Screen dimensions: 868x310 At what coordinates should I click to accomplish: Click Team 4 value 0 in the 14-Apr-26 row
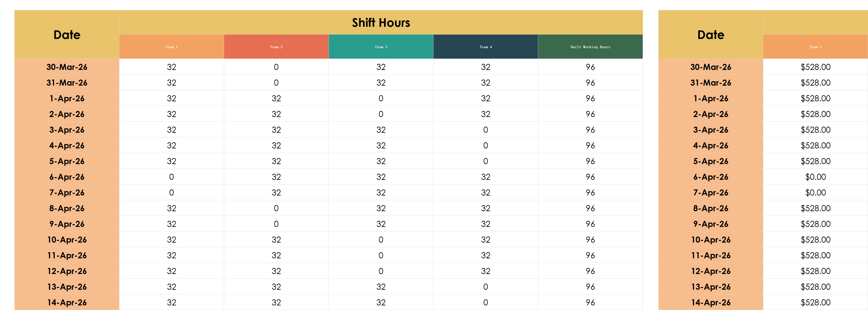486,302
